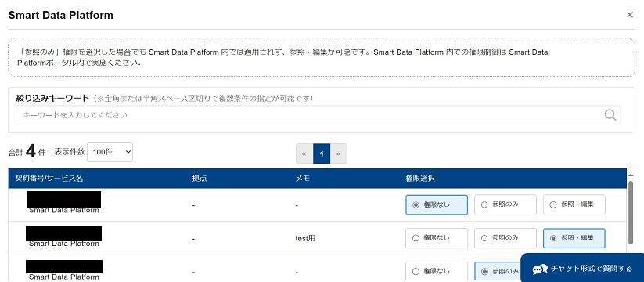Click the table vertical scrollbar thumb
Viewport: 644px width, 282px height.
pos(631,212)
